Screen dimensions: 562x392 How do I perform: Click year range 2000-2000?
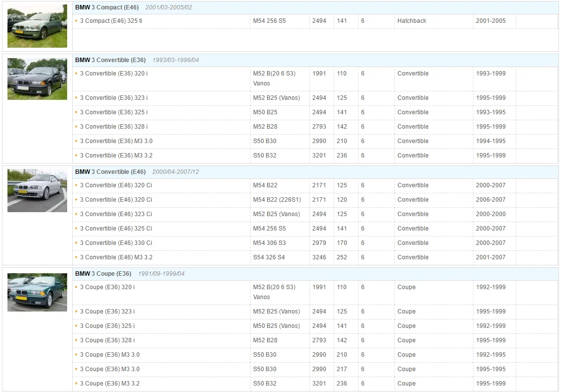tap(491, 214)
